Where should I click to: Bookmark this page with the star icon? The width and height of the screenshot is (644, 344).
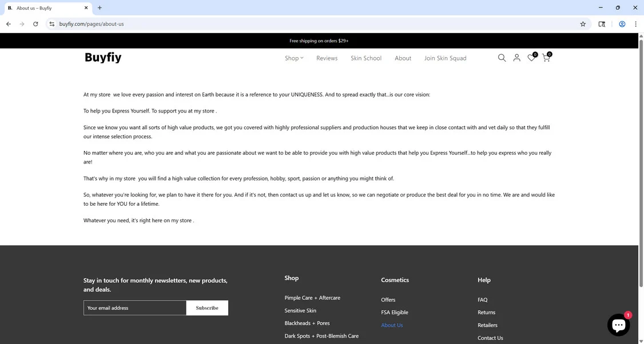click(x=582, y=24)
